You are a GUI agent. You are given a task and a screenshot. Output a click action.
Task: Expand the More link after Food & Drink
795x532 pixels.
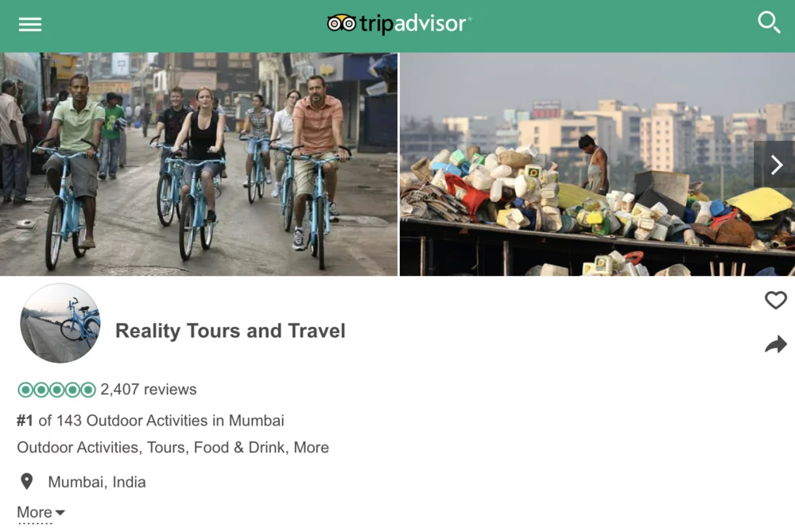coord(312,447)
